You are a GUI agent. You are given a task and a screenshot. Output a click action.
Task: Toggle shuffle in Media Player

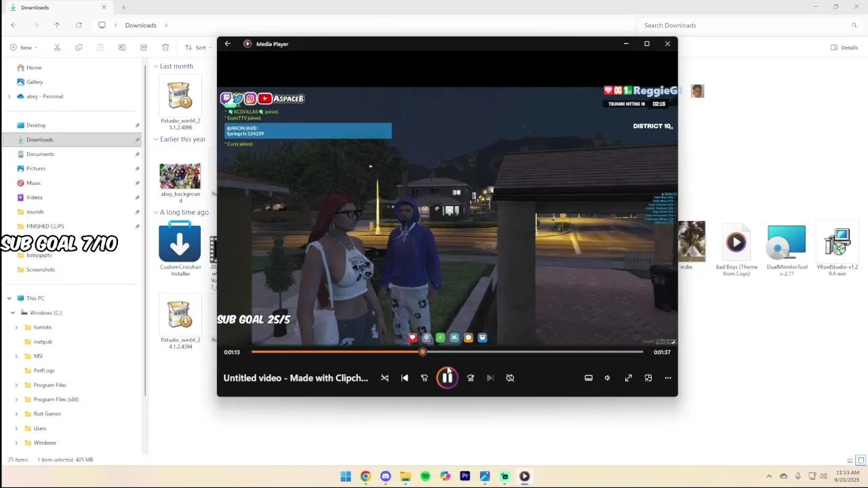(384, 378)
